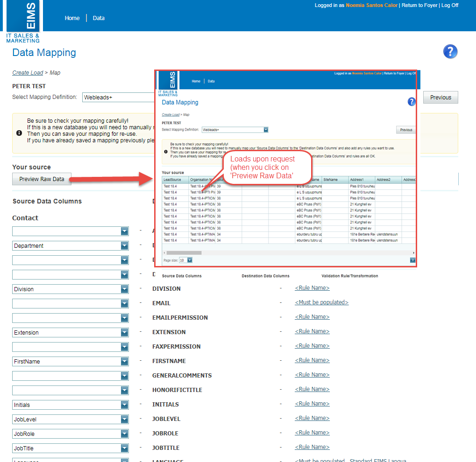Click the DIVISION destination column label
This screenshot has width=476, height=462.
tap(166, 289)
